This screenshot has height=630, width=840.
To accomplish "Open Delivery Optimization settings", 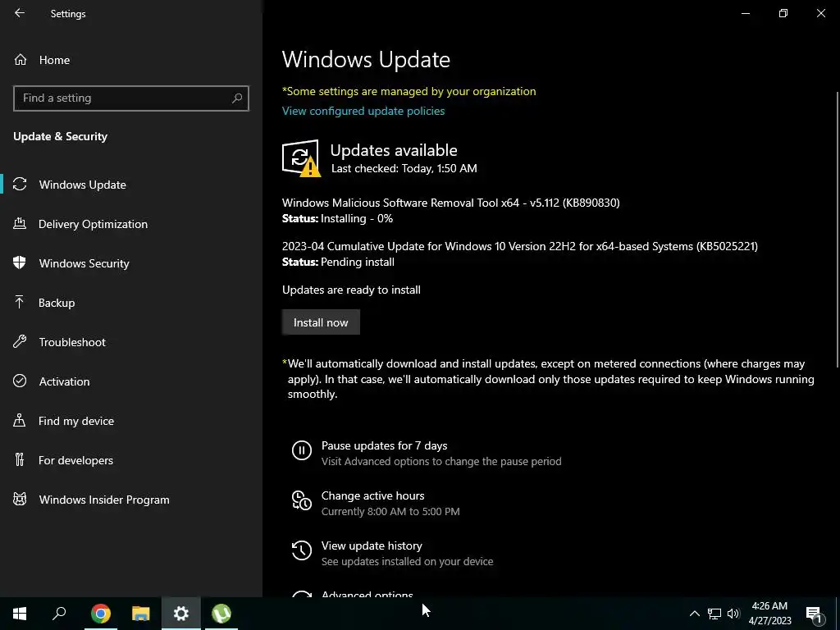I will click(131, 224).
